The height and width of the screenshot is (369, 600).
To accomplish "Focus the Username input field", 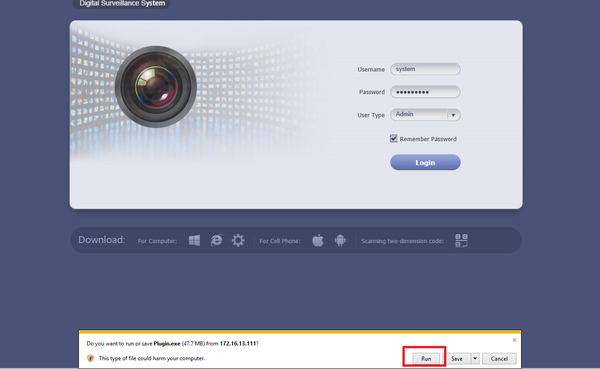I will tap(425, 69).
